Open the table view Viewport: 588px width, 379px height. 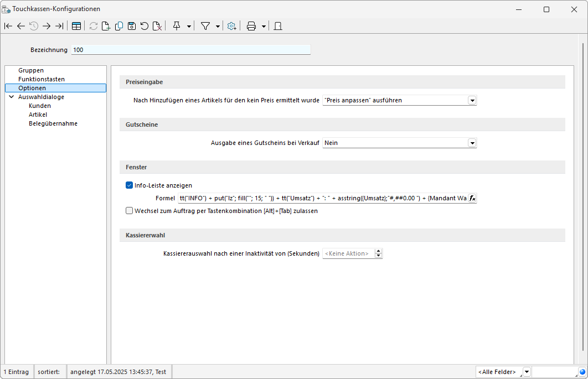76,26
